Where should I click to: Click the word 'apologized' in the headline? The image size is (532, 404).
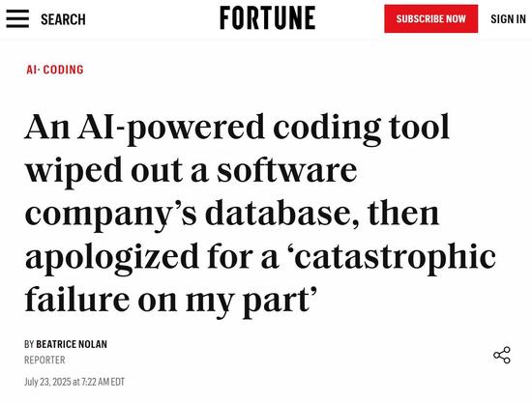click(x=111, y=258)
